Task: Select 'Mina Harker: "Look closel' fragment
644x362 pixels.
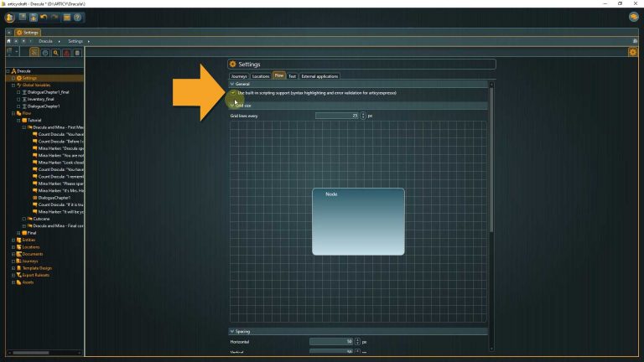Action: (x=60, y=163)
